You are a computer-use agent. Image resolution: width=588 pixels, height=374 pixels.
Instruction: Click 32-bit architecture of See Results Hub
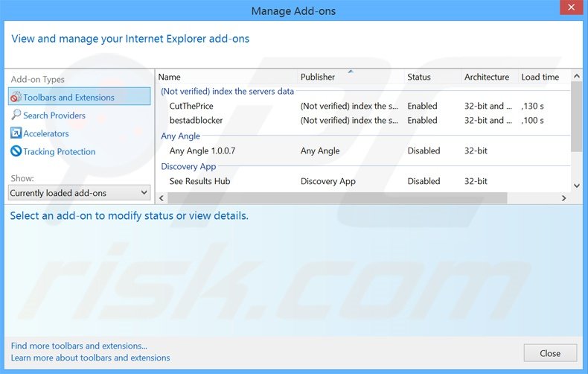click(x=476, y=181)
